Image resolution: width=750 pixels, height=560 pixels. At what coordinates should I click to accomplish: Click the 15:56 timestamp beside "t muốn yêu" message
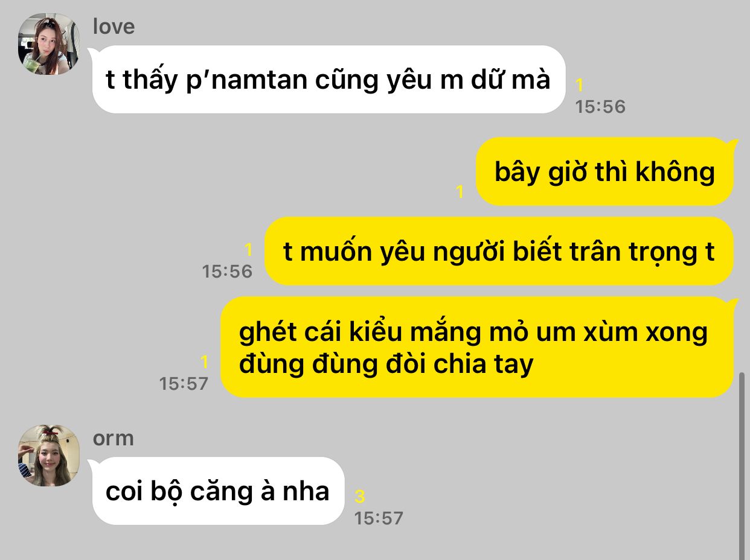tap(227, 271)
